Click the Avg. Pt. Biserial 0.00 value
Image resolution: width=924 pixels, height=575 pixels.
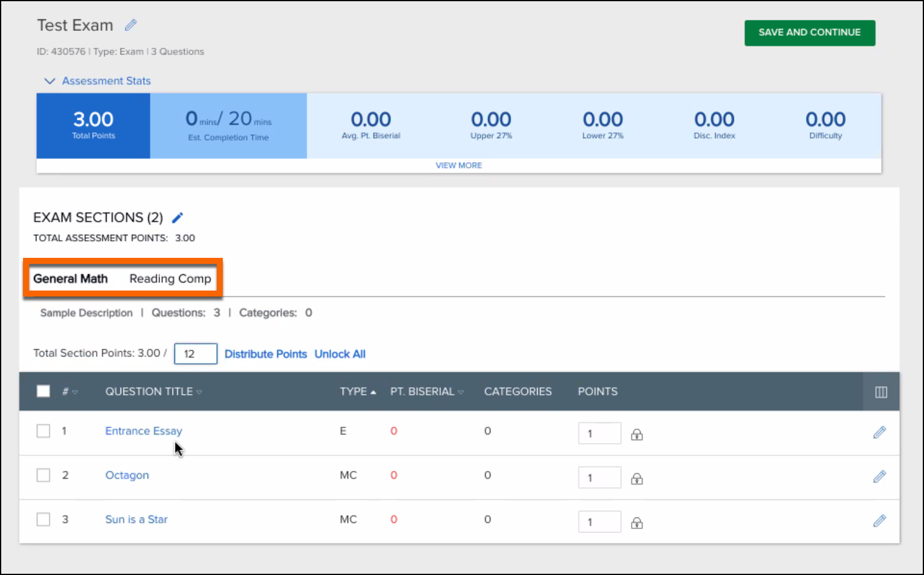tap(371, 119)
